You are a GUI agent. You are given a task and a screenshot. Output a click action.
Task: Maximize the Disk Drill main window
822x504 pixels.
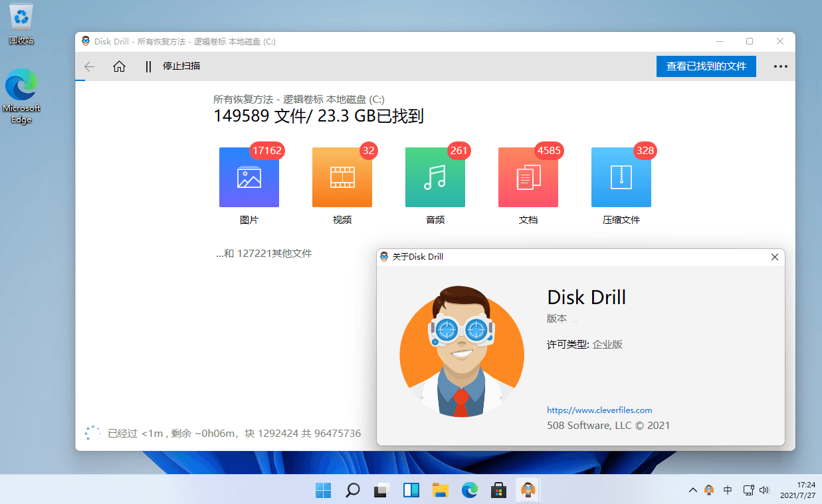click(750, 41)
